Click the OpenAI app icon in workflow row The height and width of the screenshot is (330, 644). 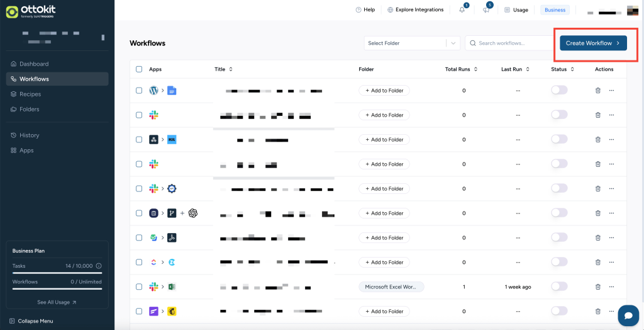pyautogui.click(x=193, y=213)
